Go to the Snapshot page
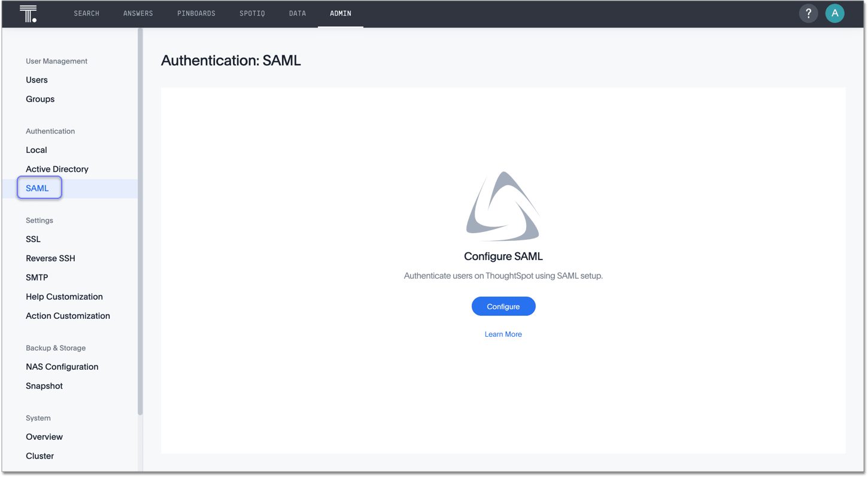Viewport: 868px width, 477px height. [44, 386]
